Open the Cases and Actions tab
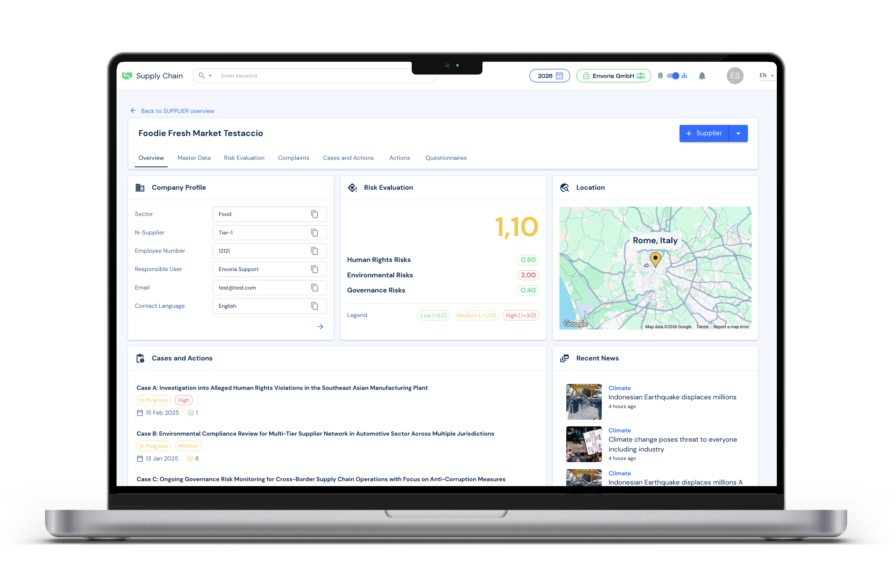Image resolution: width=895 pixels, height=588 pixels. [x=348, y=158]
